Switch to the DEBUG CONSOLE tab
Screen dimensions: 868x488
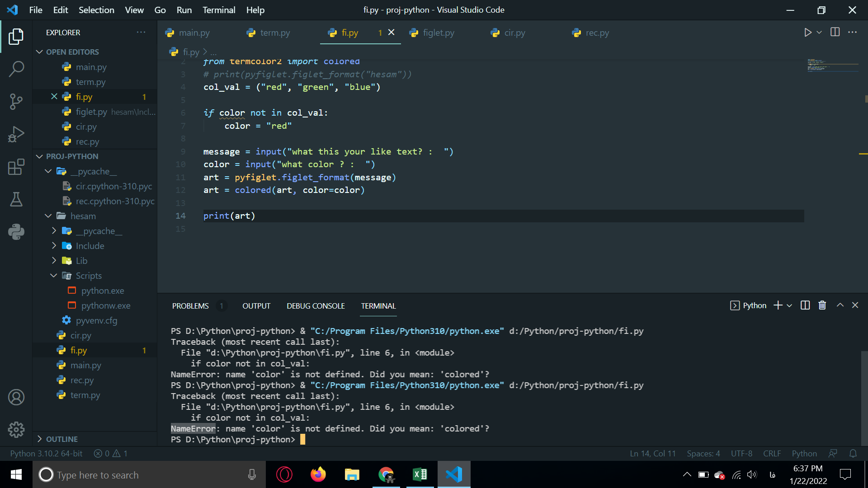click(316, 306)
